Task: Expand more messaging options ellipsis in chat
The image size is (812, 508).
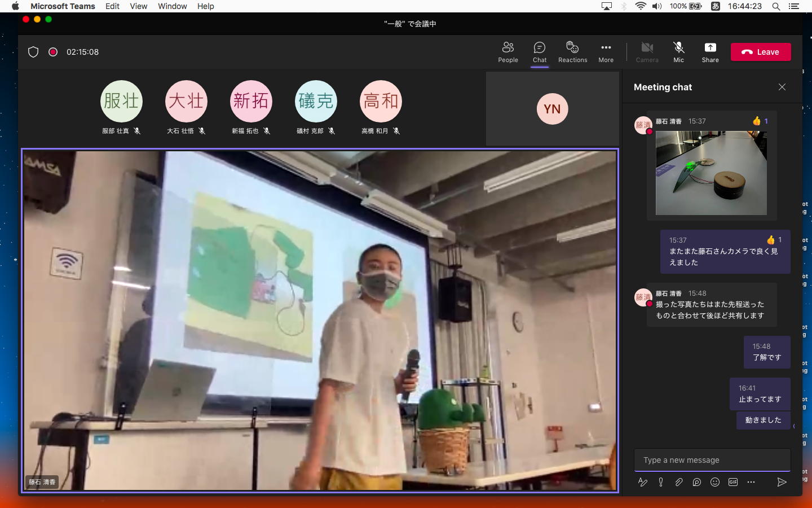Action: point(751,482)
